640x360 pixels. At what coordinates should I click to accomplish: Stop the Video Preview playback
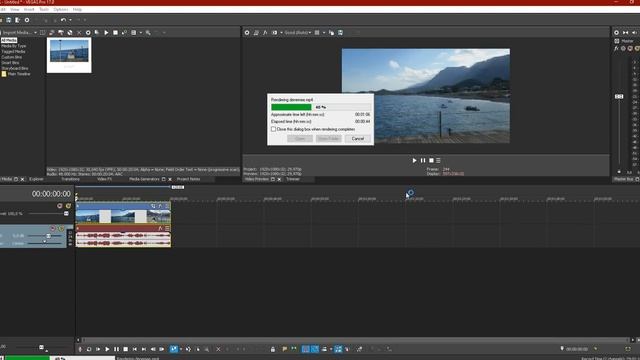tap(431, 160)
